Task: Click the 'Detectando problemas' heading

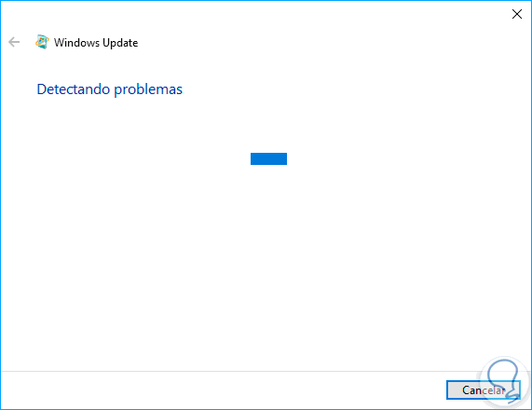Action: (x=110, y=89)
